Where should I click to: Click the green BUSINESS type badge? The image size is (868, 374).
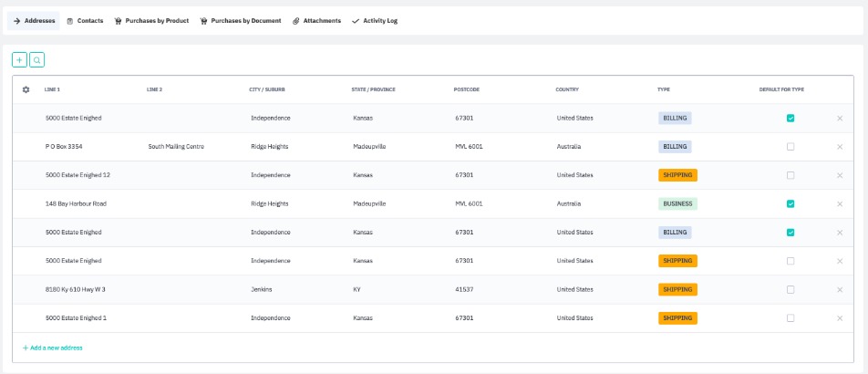pyautogui.click(x=677, y=204)
